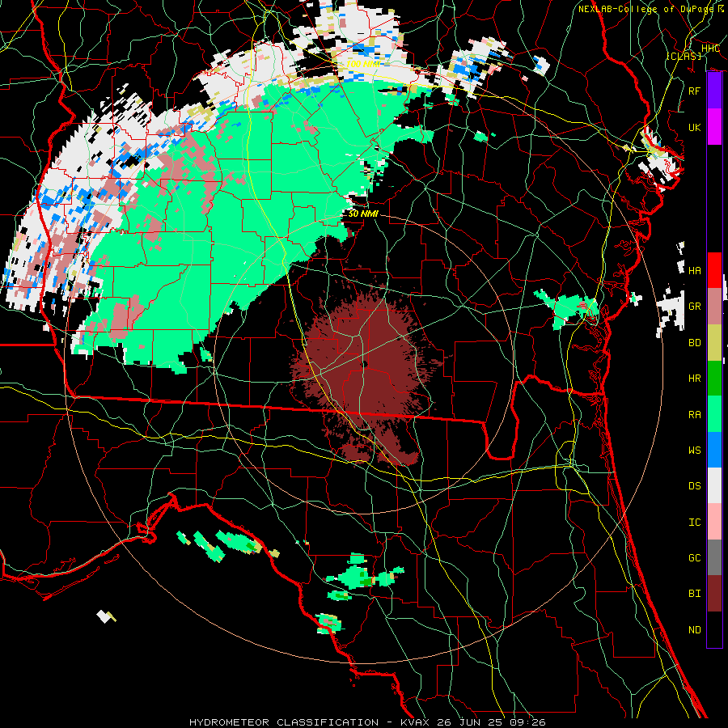Click the HR dark green legend swatch
728x728 pixels.
(714, 379)
